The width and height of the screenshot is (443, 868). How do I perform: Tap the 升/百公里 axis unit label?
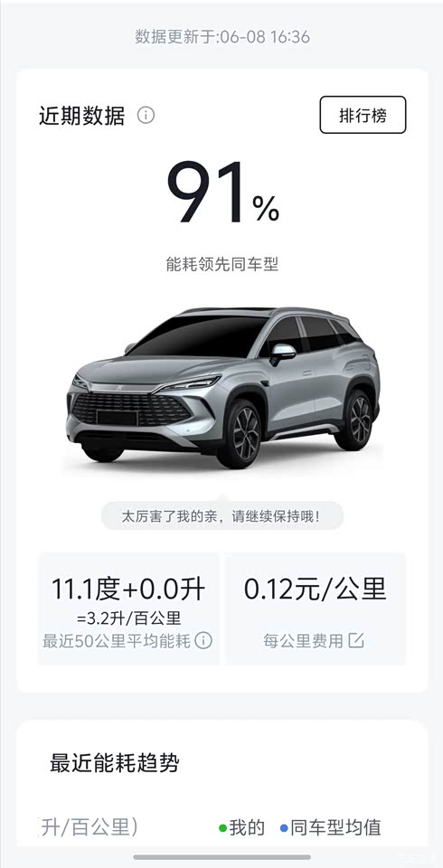point(90,828)
